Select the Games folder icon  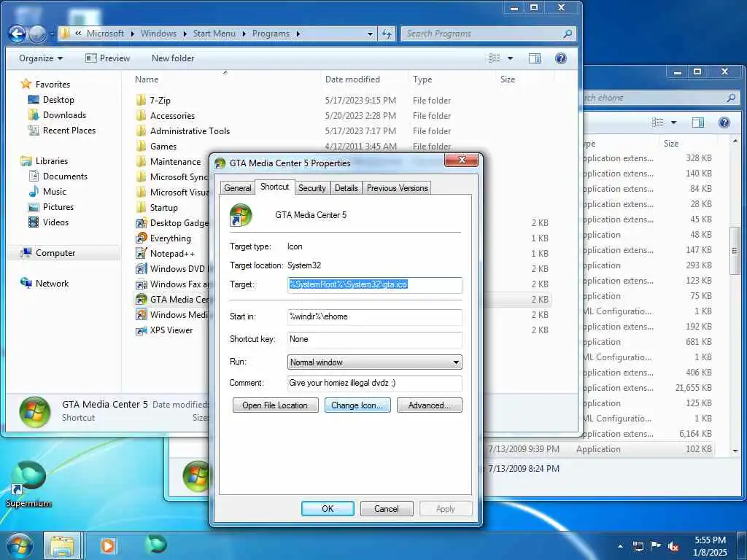coord(141,146)
